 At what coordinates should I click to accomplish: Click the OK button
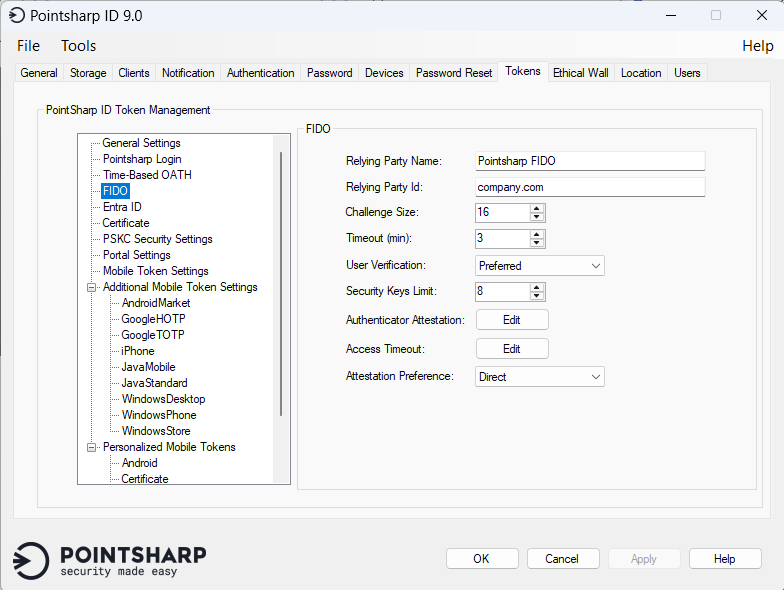(482, 558)
